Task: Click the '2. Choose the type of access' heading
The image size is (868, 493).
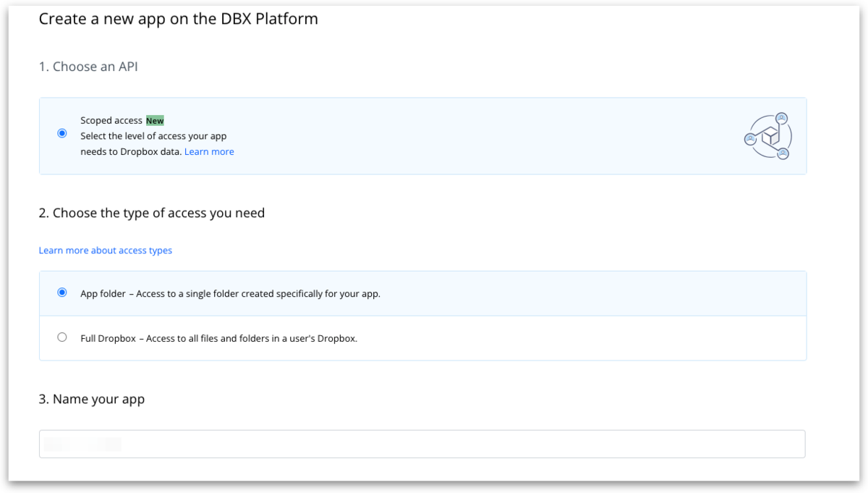Action: (152, 213)
